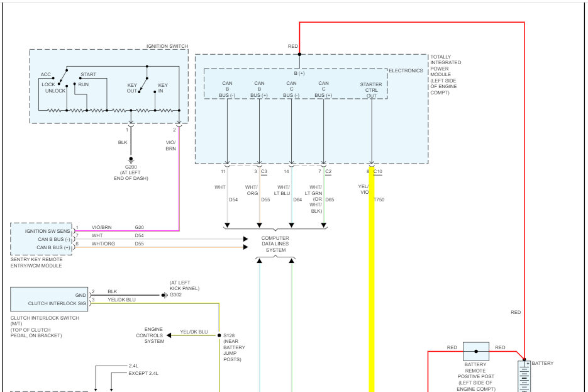Click the TOTALLY INTEGRATED POWER MODULE label
The image size is (588, 392).
[445, 75]
